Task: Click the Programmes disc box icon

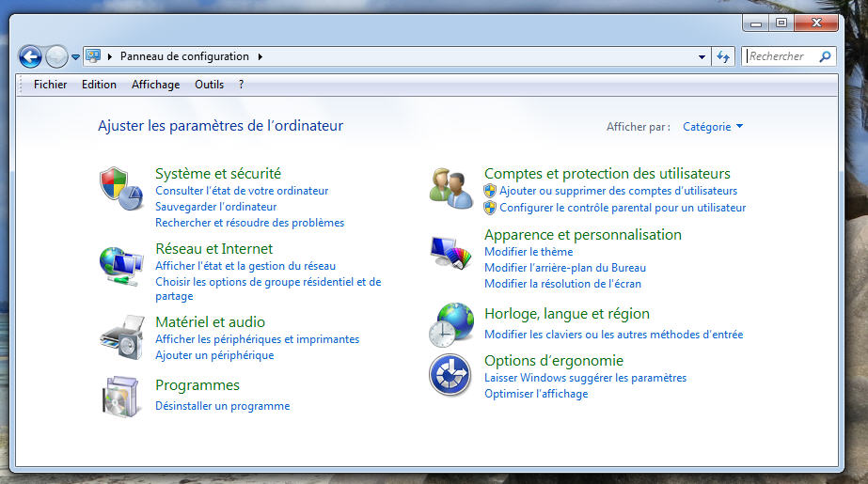Action: tap(120, 396)
